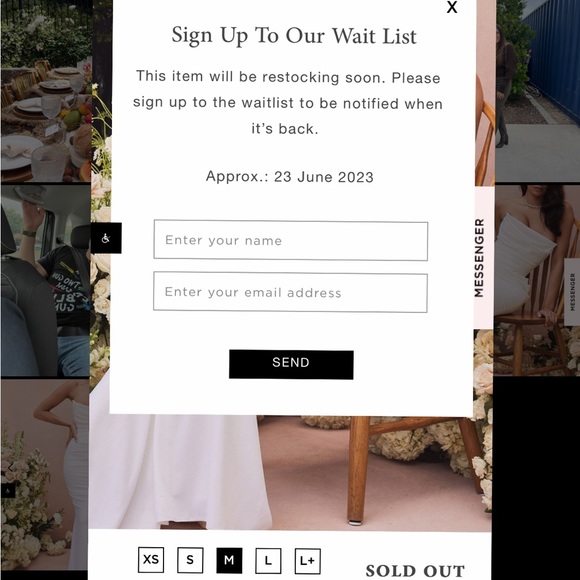Click the SOLD OUT label
Screen dimensions: 580x580
click(x=415, y=570)
